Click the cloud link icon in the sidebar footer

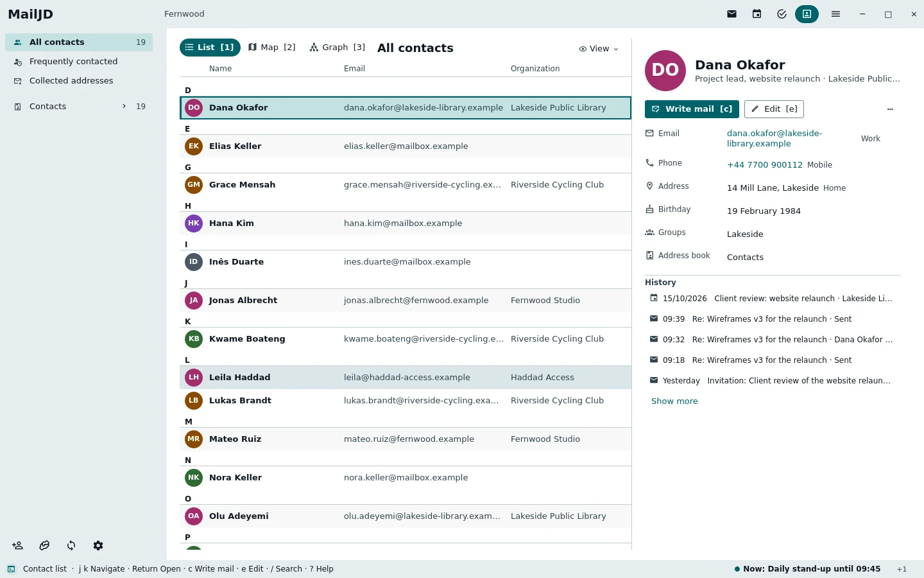[x=44, y=545]
